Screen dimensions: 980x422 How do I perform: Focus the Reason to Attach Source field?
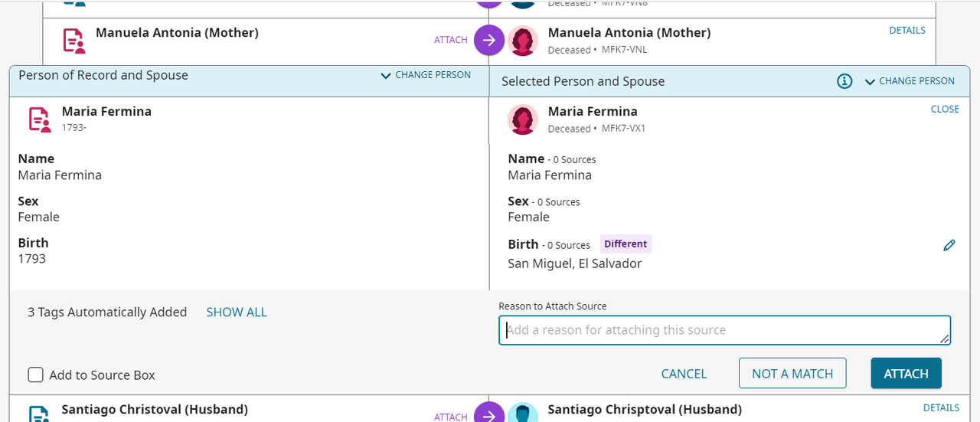724,330
